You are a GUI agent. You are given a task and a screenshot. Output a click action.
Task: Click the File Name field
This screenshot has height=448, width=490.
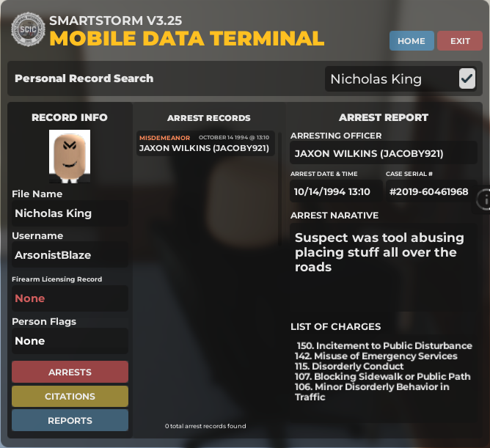[x=70, y=213]
